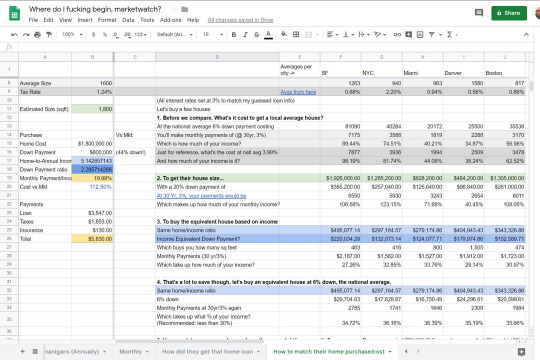Open the borders menu
Screen dimensions: 540x360
pos(296,34)
